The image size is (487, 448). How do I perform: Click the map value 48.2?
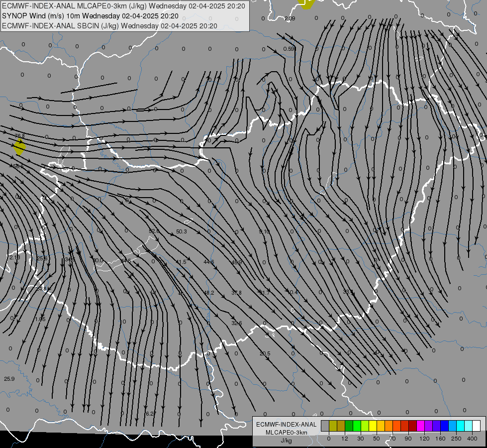209,293
